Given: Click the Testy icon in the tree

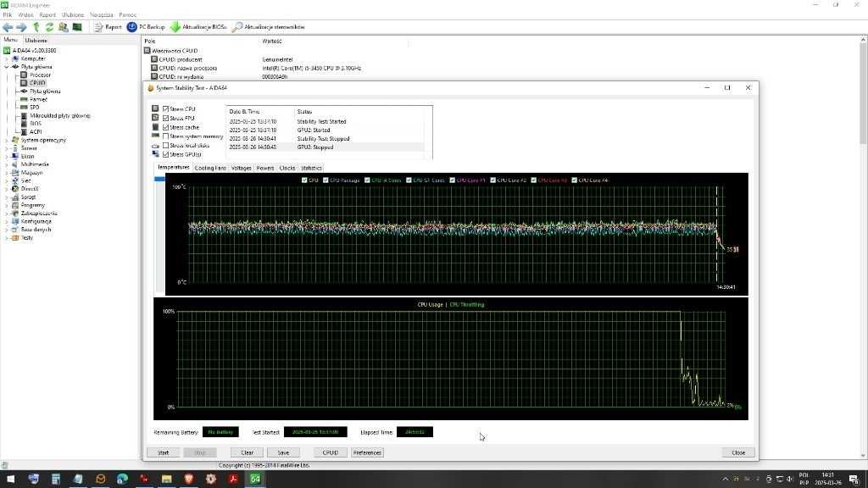Looking at the screenshot, I should [15, 238].
